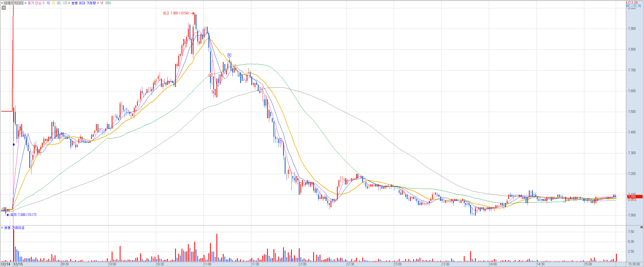Select the 5-period moving average legend number

[43, 3]
